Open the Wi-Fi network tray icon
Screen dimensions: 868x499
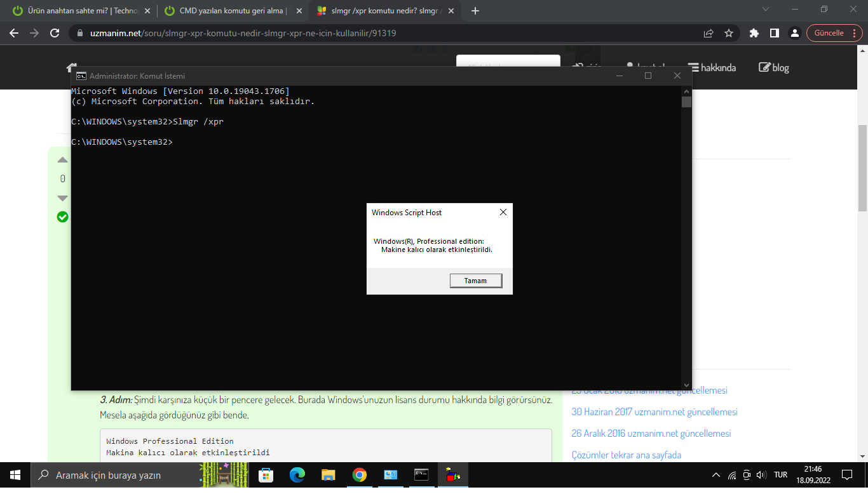click(732, 475)
